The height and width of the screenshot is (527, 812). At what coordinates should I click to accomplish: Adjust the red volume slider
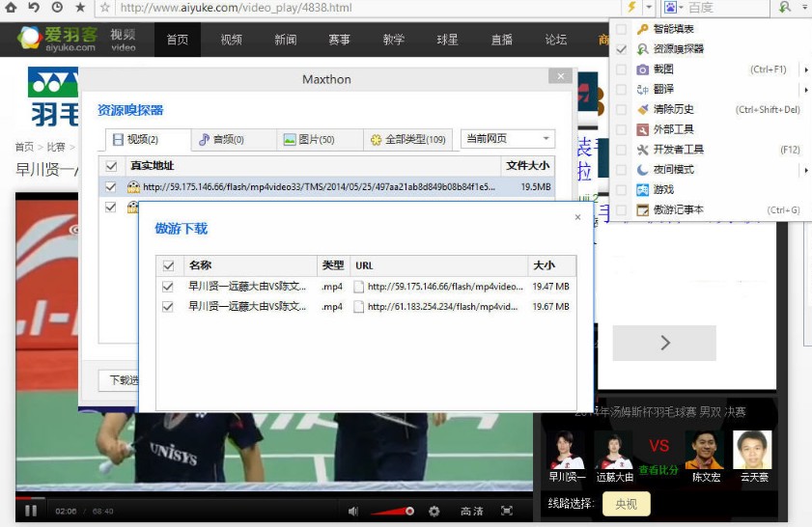pos(393,512)
